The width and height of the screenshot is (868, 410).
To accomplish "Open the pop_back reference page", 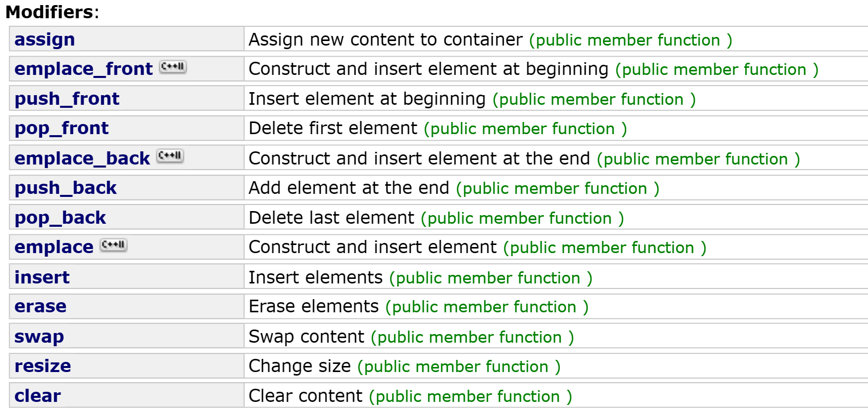I will (x=60, y=218).
